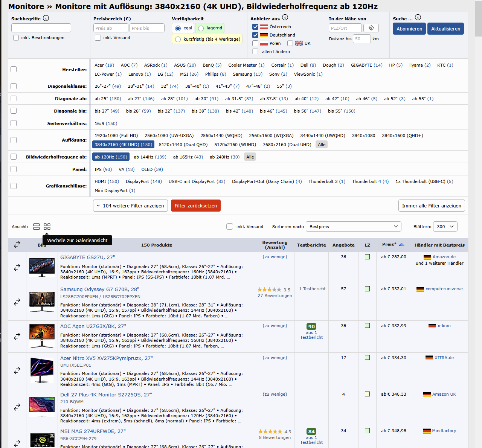Filter by ab 240Hz (30)

(x=224, y=157)
